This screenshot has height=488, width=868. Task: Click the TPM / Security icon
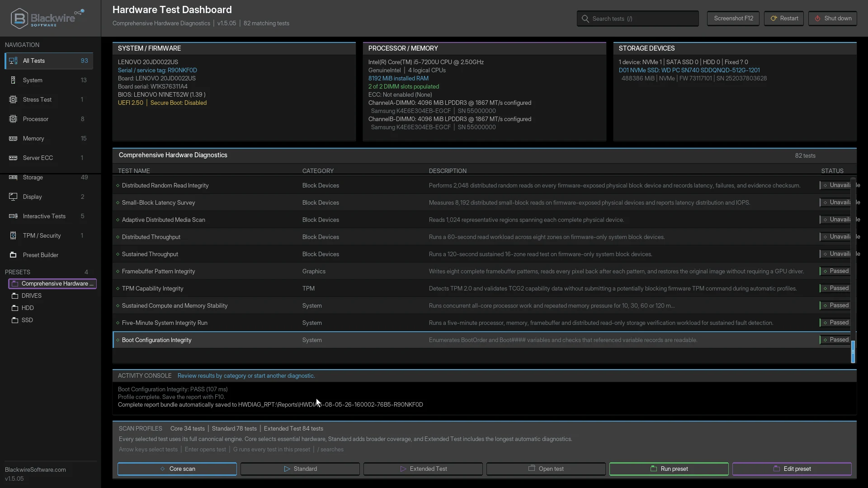click(13, 236)
